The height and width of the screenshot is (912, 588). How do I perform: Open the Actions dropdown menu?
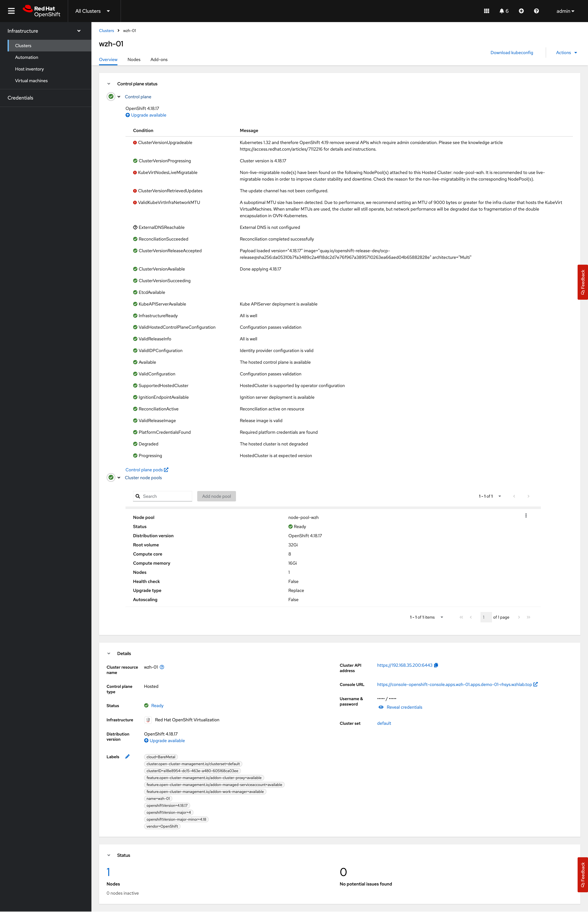[566, 53]
